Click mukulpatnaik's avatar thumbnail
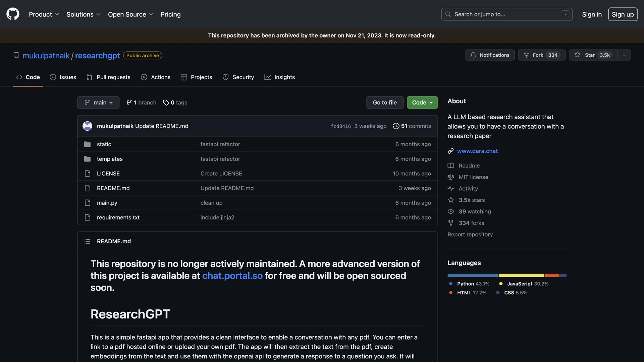This screenshot has height=362, width=644. (87, 126)
